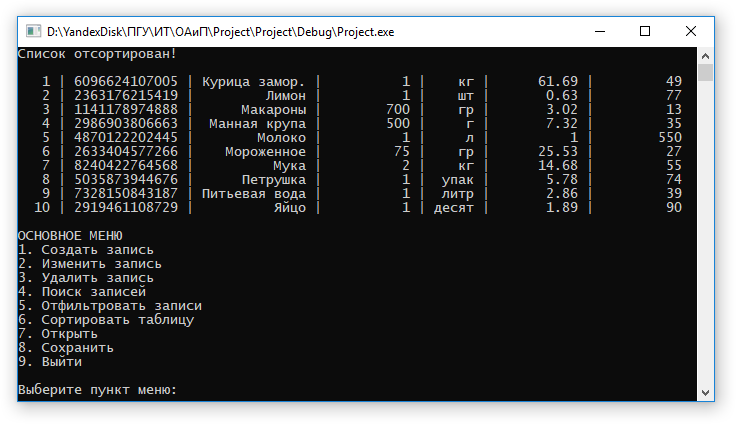Viewport: 736px width, 424px height.
Task: Click barcode 2919461108729
Action: (126, 208)
